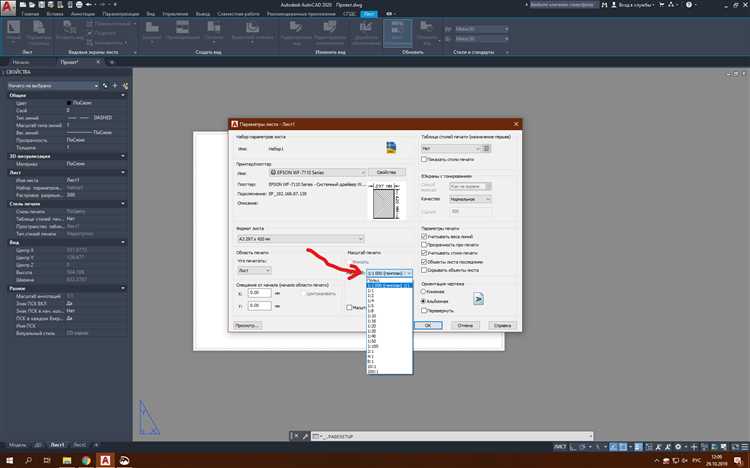Open the paper size A3 dropdown
The width and height of the screenshot is (750, 468).
[300, 238]
